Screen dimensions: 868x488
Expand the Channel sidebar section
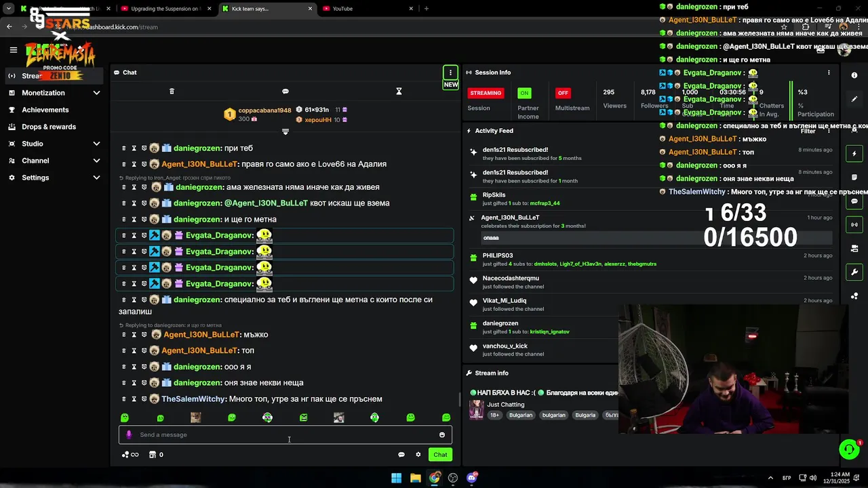point(96,161)
